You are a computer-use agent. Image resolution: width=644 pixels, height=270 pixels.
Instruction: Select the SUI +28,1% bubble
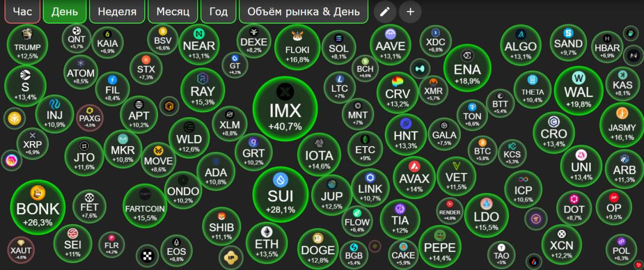coord(281,194)
